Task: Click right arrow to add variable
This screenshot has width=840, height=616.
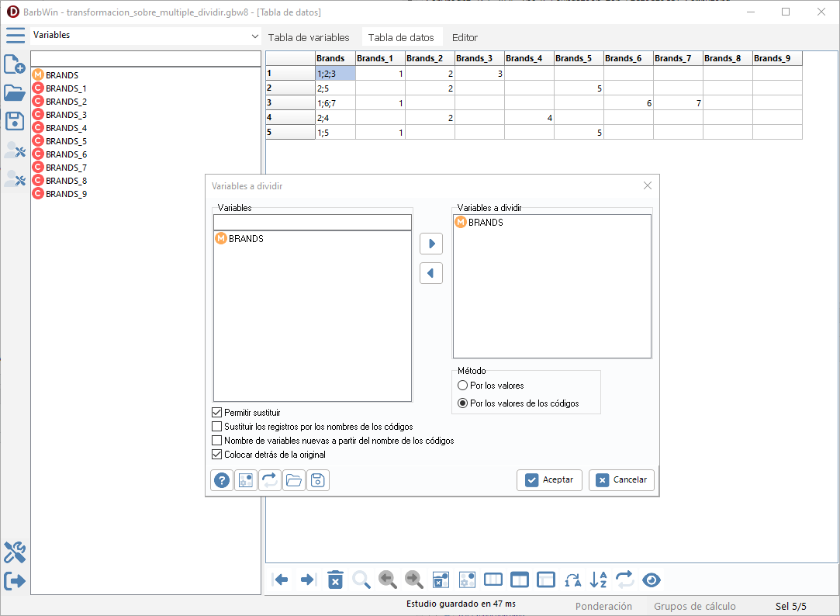Action: 431,244
